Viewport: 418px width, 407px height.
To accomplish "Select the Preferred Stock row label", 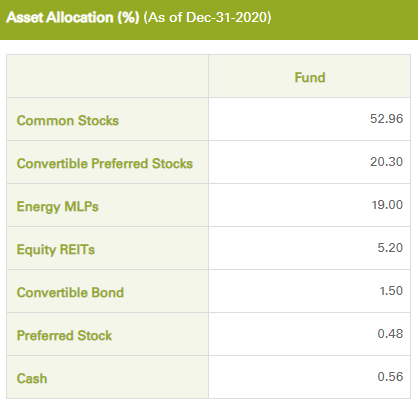I will tap(64, 335).
